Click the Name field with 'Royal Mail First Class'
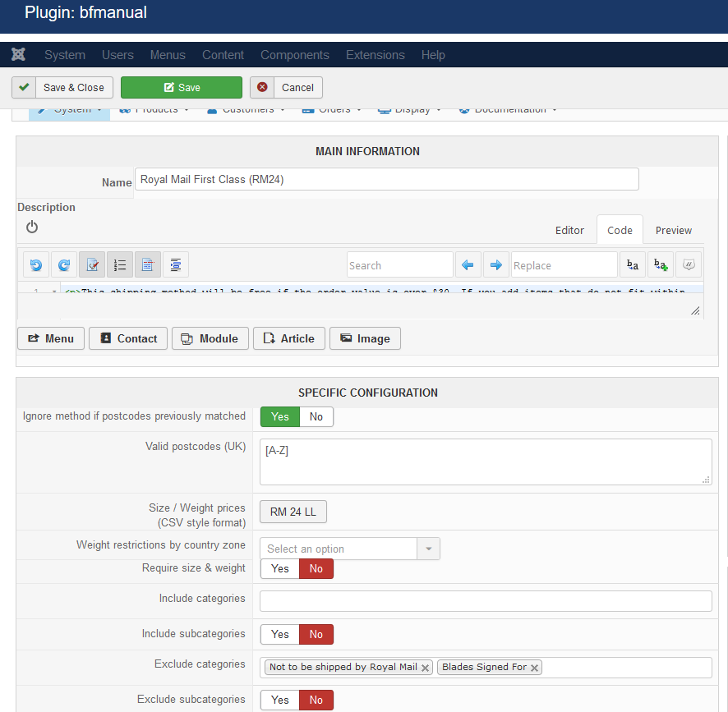This screenshot has height=712, width=728. [387, 179]
